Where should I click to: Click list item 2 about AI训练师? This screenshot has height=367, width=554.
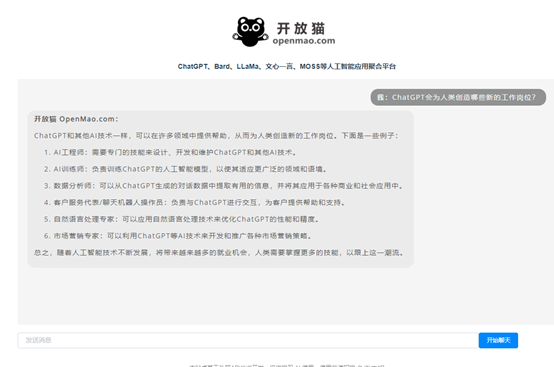pos(185,169)
